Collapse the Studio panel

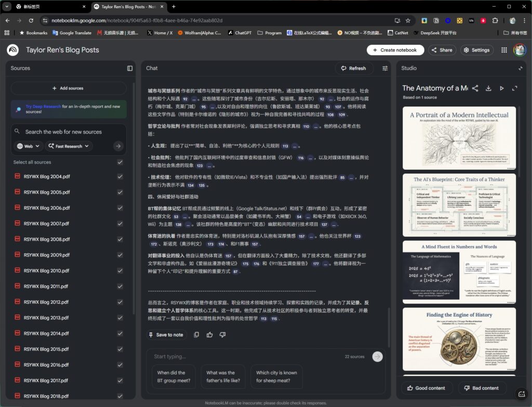(x=520, y=68)
